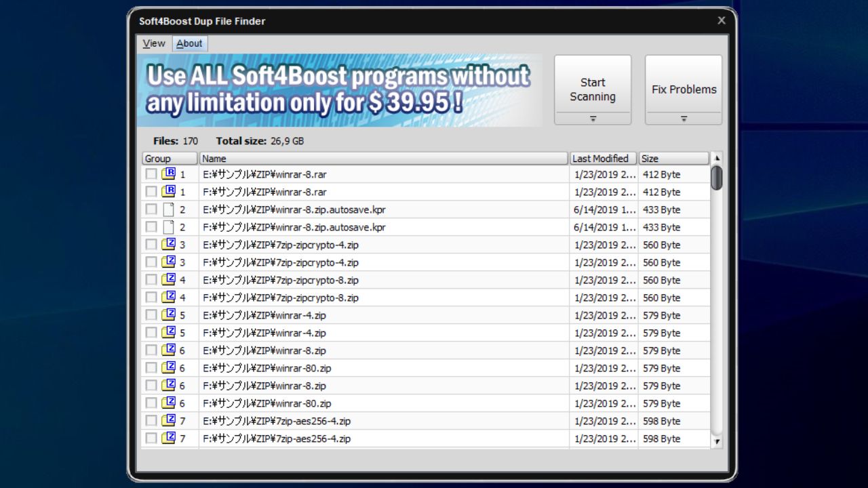
Task: Click the 1/23/2019 date of E: winrar-8.zip
Action: [x=605, y=350]
